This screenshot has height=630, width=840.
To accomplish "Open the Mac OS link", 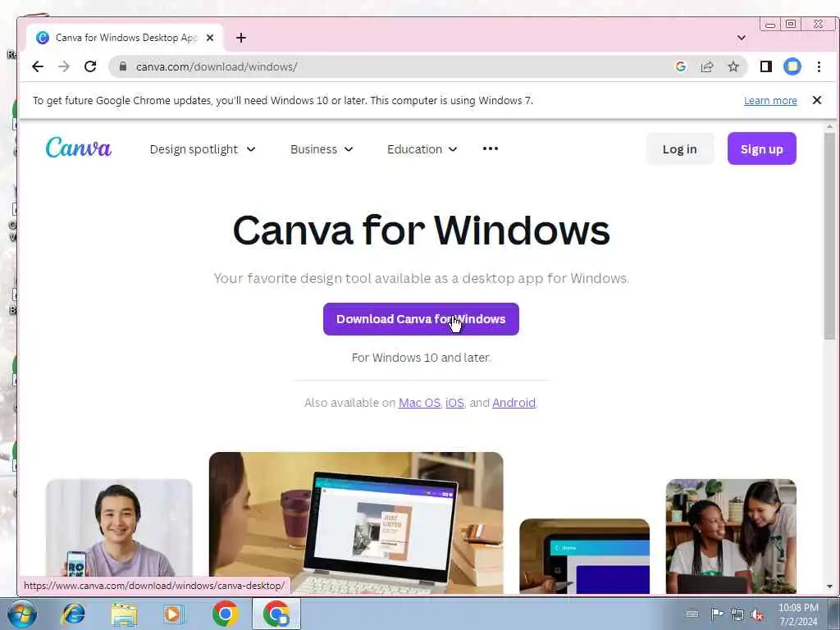I will point(419,403).
